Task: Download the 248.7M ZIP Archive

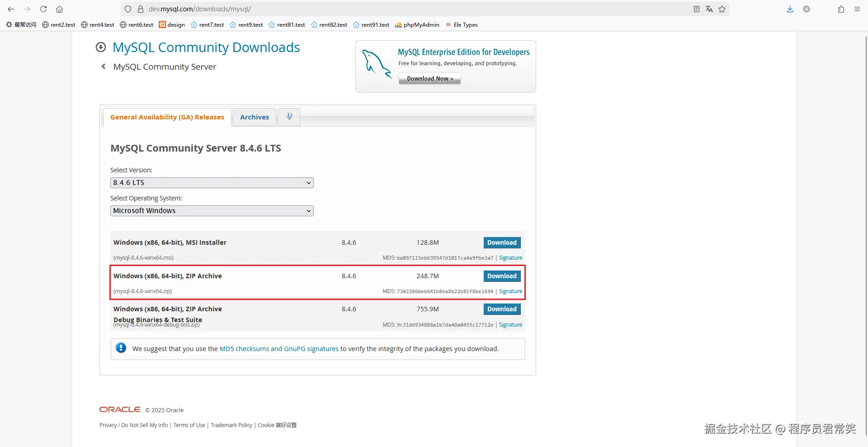Action: (x=502, y=276)
